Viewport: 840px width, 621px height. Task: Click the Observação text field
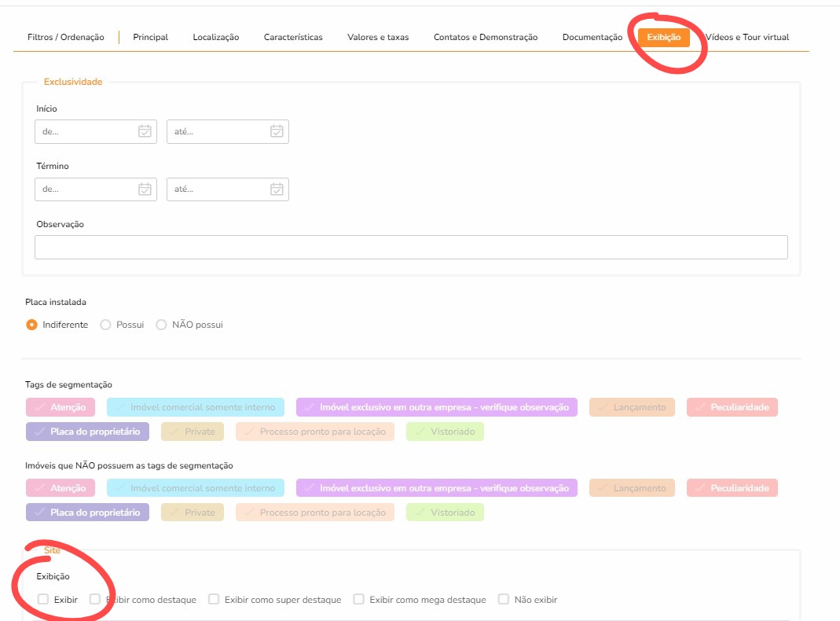pyautogui.click(x=410, y=247)
